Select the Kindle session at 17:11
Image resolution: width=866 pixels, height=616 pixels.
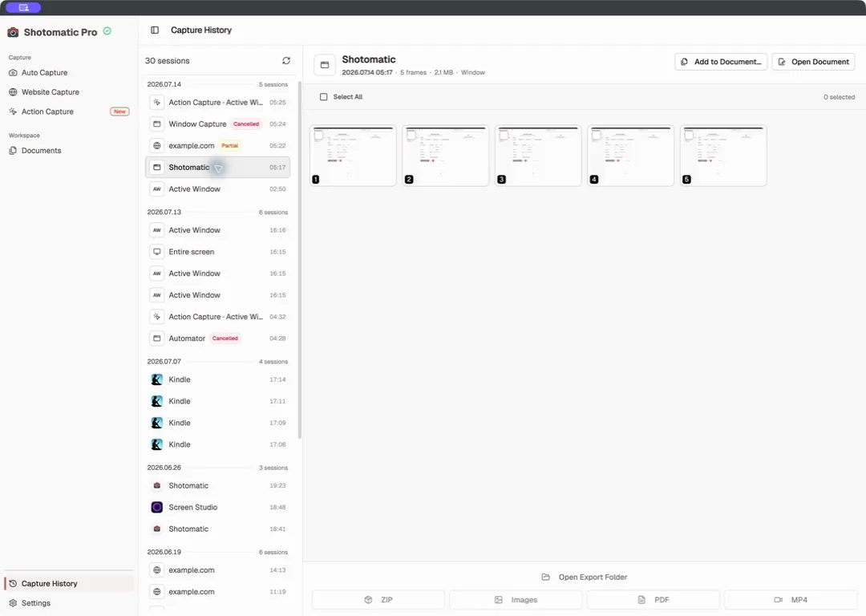(x=217, y=401)
